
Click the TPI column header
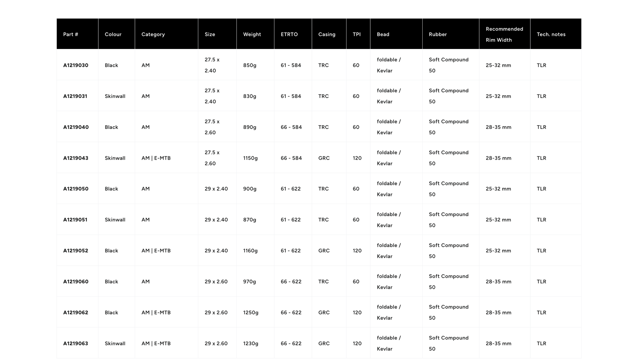357,34
